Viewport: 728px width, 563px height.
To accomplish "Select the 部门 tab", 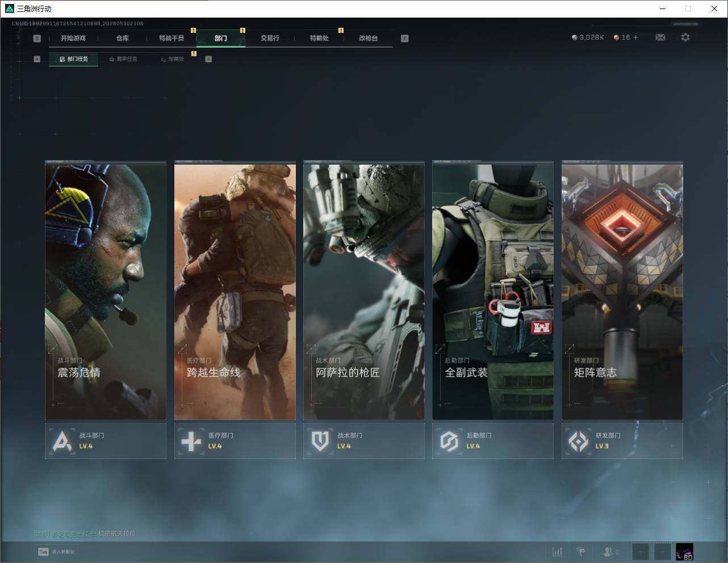I will pos(221,38).
